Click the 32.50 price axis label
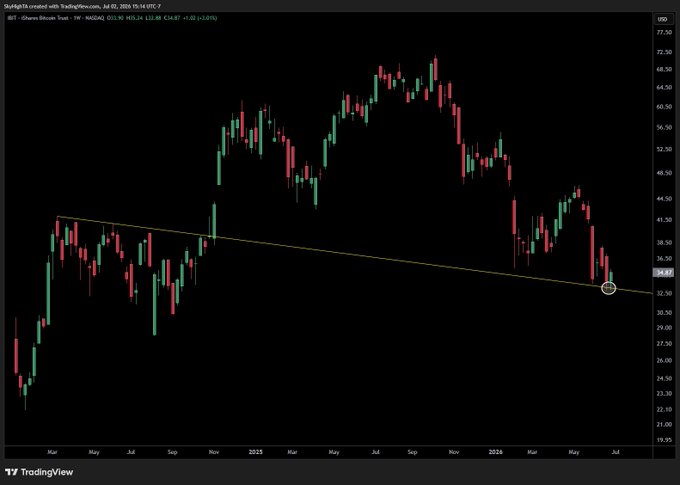The image size is (680, 485). pyautogui.click(x=664, y=293)
